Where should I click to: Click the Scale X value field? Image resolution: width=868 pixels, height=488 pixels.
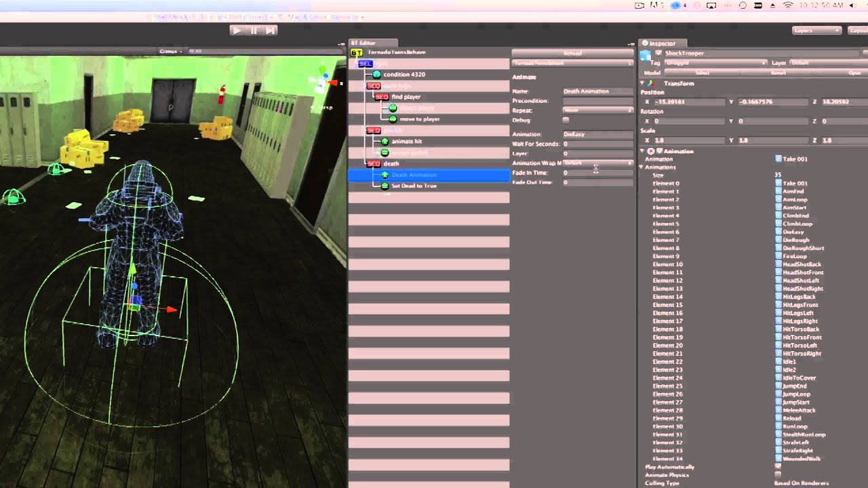pos(689,140)
